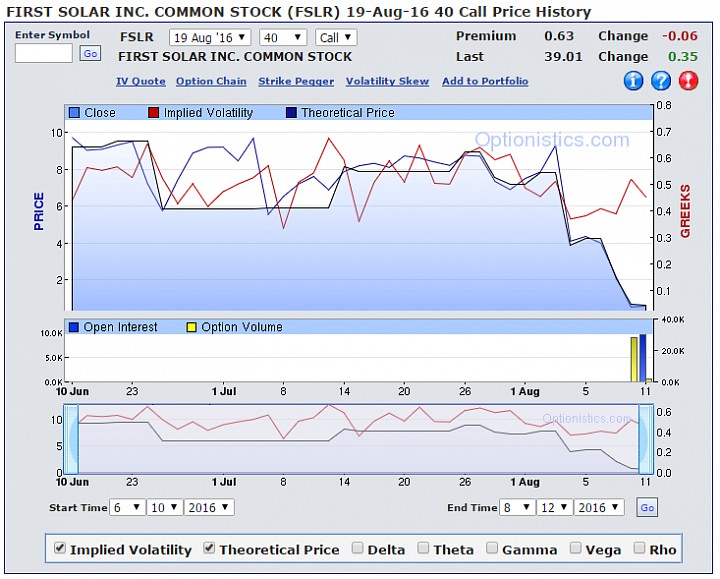Click the Theoretical Price dark blue legend square
Image resolution: width=720 pixels, height=579 pixels.
click(x=291, y=112)
